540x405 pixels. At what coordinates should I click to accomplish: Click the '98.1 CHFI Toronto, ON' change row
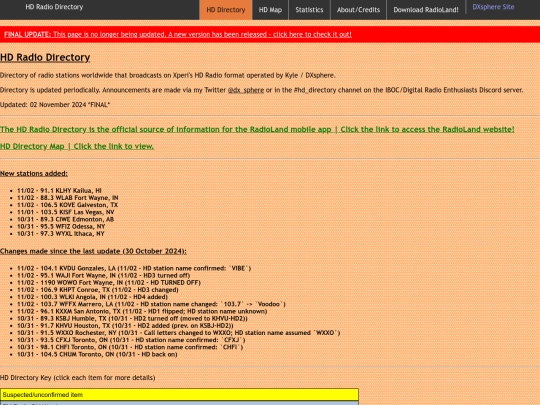130,347
